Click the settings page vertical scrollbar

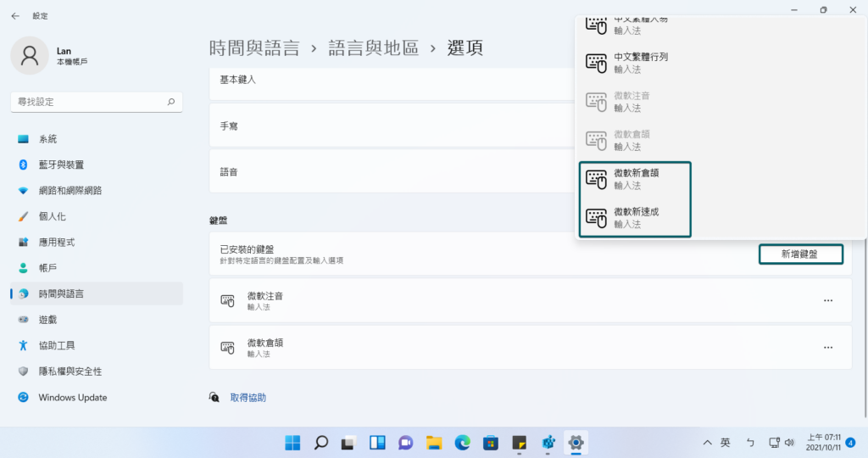(x=865, y=327)
